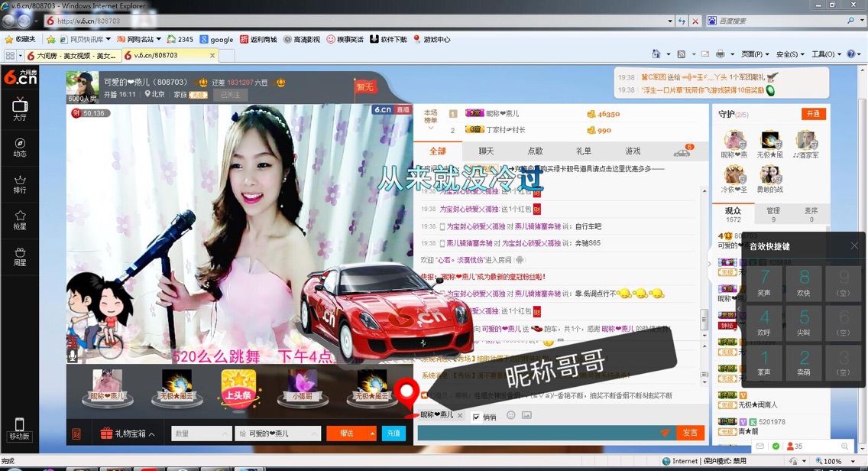Open 周星 in left sidebar

tap(20, 257)
